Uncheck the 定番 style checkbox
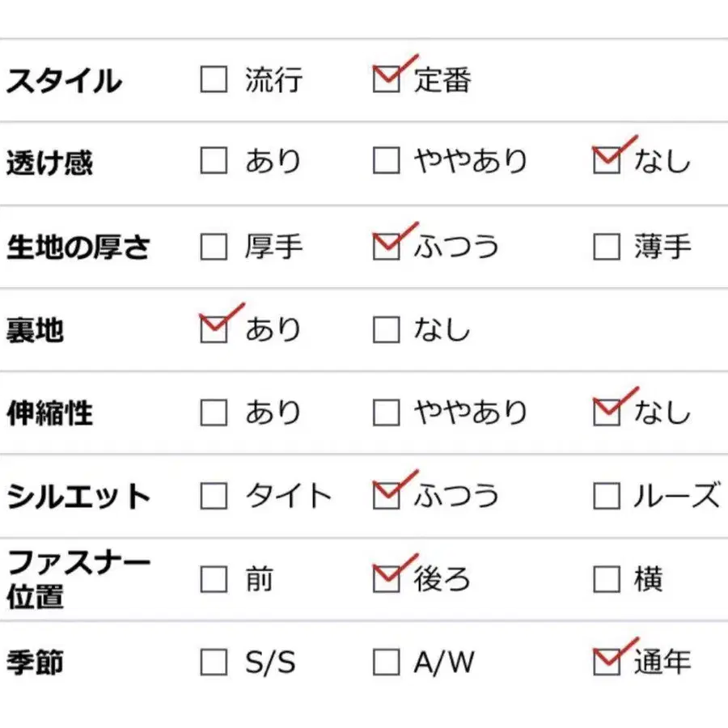 click(386, 79)
